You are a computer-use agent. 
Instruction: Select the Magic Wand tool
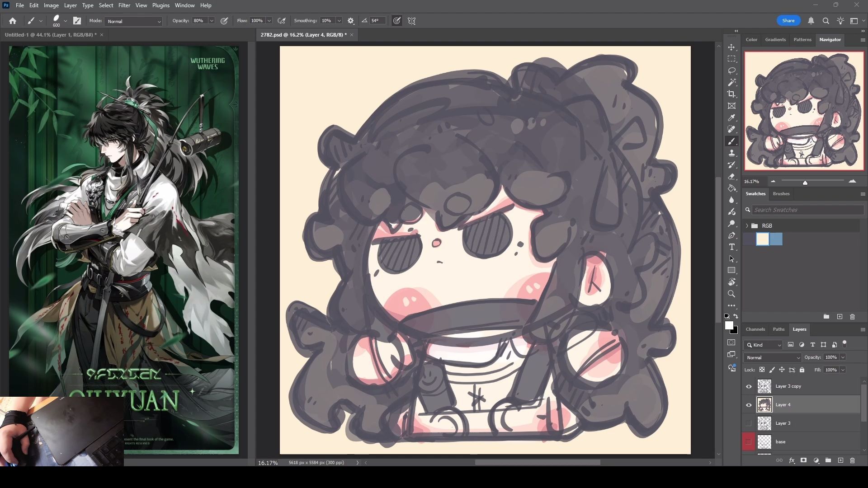731,83
